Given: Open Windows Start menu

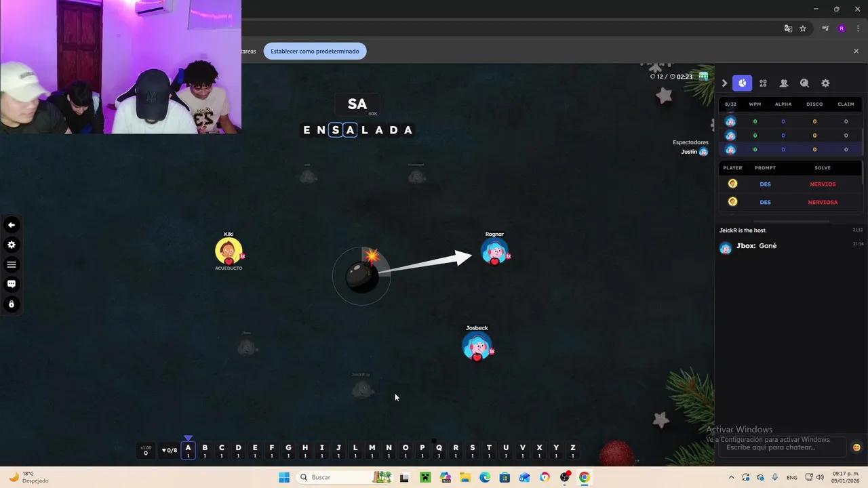Looking at the screenshot, I should 284,477.
